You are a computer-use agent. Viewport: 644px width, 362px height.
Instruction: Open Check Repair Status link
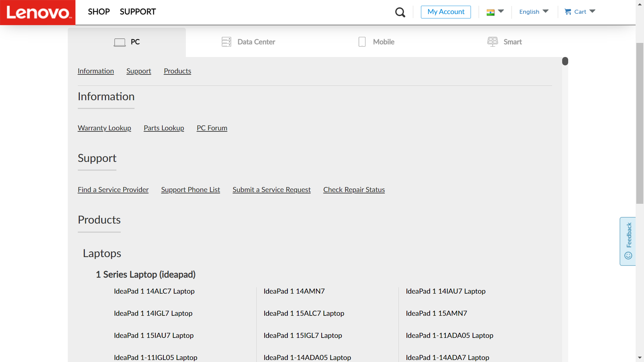tap(354, 190)
